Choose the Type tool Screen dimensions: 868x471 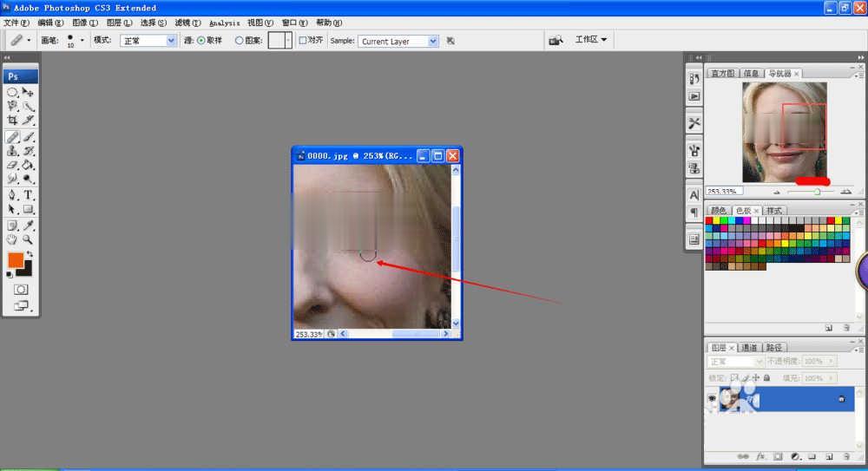point(28,195)
